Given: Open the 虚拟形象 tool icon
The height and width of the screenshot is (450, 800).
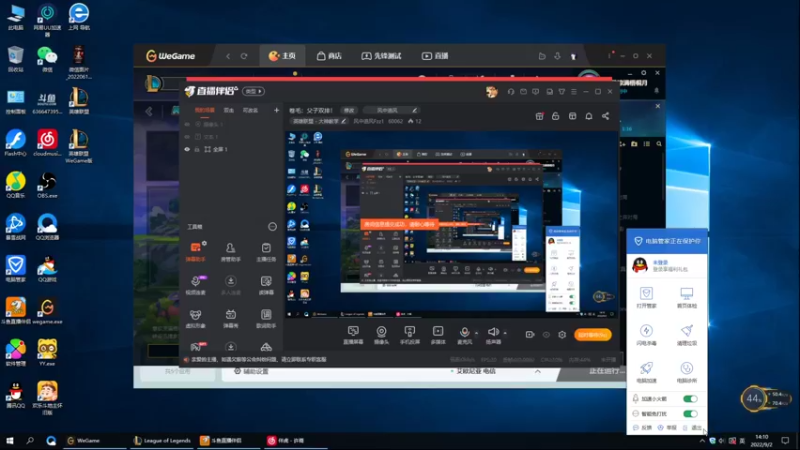Looking at the screenshot, I should click(195, 319).
